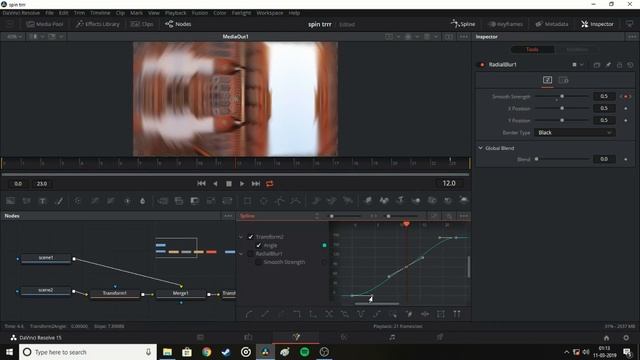Lock the RadialBlur1 tool in Inspector
This screenshot has height=360, width=640.
click(x=619, y=64)
